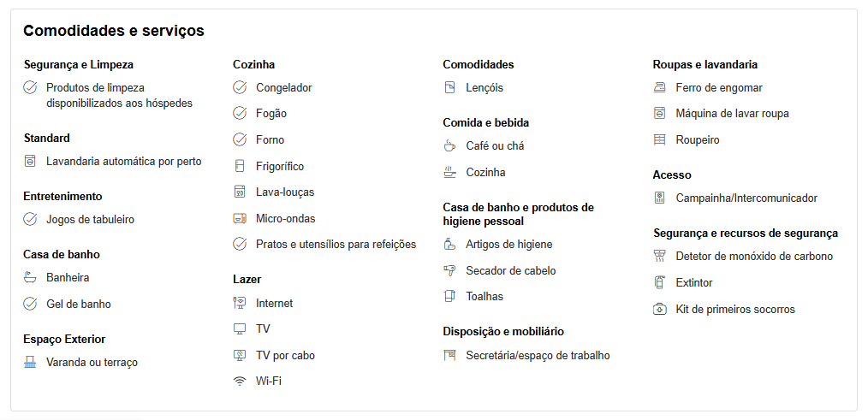Click the first aid kit icon

[659, 309]
